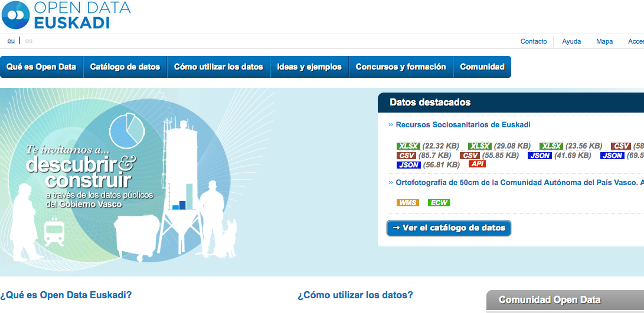This screenshot has height=313, width=644.
Task: Open the 'Qué es Open Data' menu
Action: pyautogui.click(x=41, y=67)
